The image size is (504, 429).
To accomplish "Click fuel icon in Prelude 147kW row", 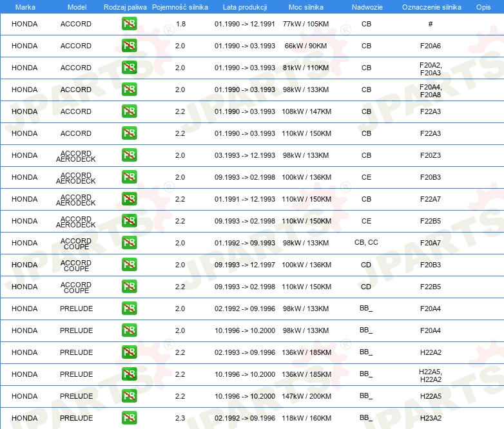I will [129, 396].
